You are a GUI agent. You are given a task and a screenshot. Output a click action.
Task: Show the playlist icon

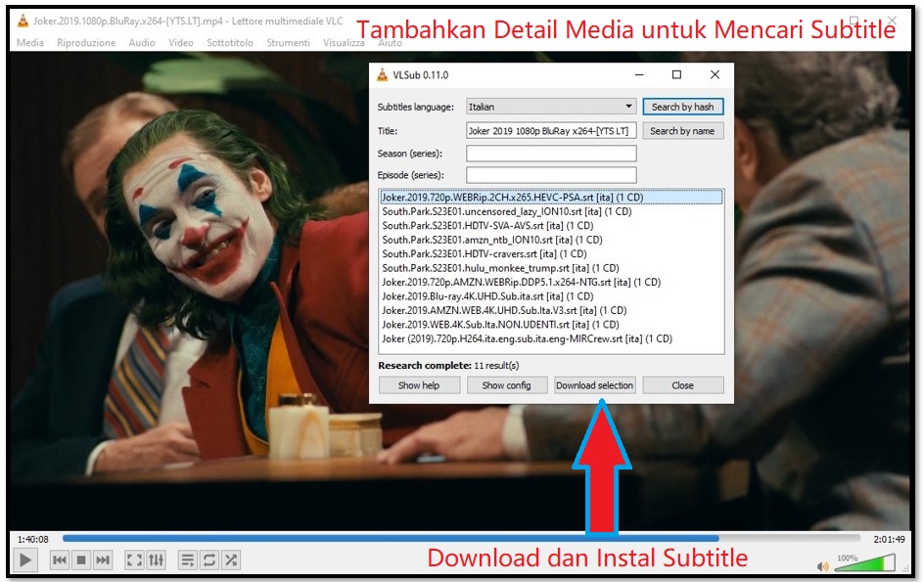coord(187,560)
